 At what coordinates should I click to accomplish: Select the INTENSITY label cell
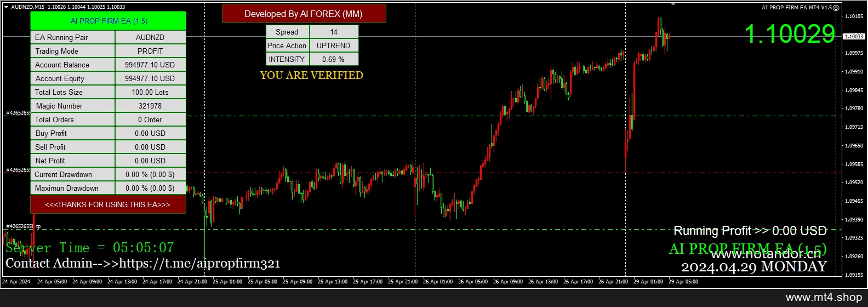(288, 59)
